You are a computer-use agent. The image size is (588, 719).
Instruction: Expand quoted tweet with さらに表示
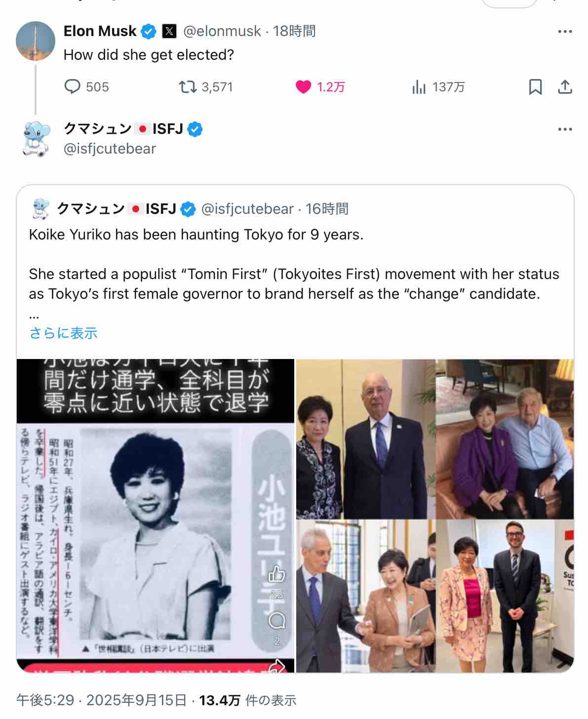point(63,333)
